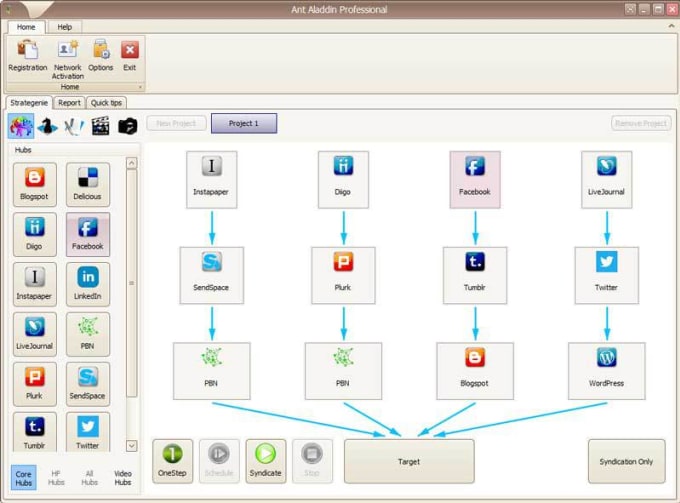The width and height of the screenshot is (680, 503).
Task: Show HF Hubs filter
Action: [x=56, y=478]
